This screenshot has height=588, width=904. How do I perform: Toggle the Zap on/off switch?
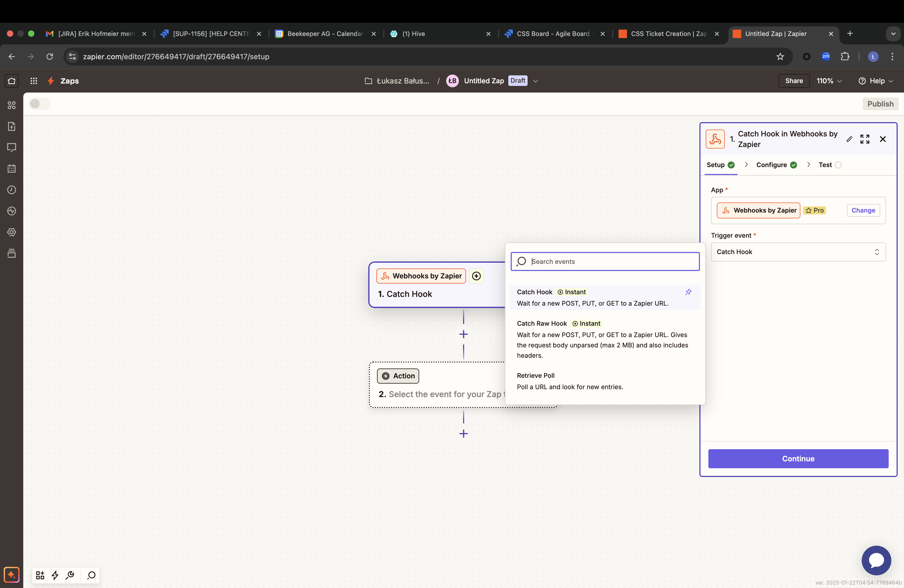point(39,104)
